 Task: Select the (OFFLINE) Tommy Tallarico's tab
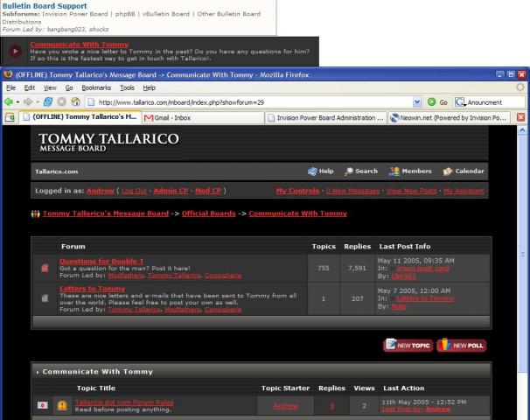click(x=80, y=117)
